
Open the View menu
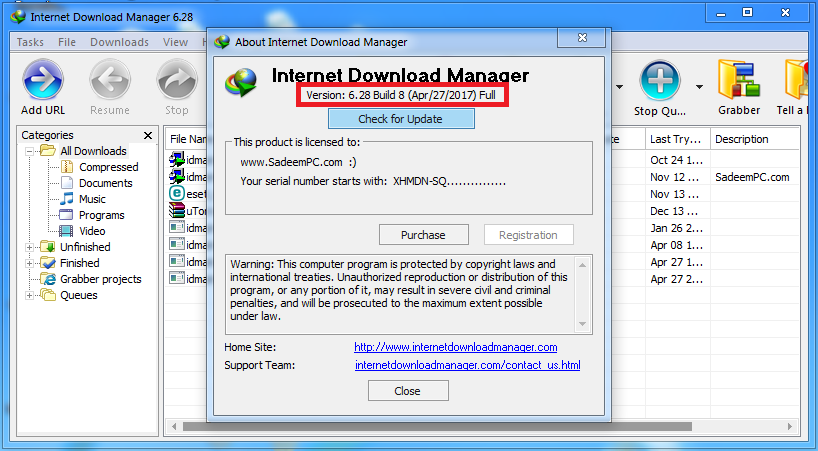[175, 42]
